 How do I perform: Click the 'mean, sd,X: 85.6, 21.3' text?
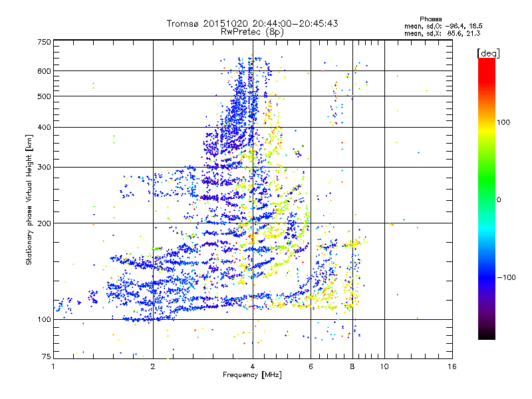point(442,33)
